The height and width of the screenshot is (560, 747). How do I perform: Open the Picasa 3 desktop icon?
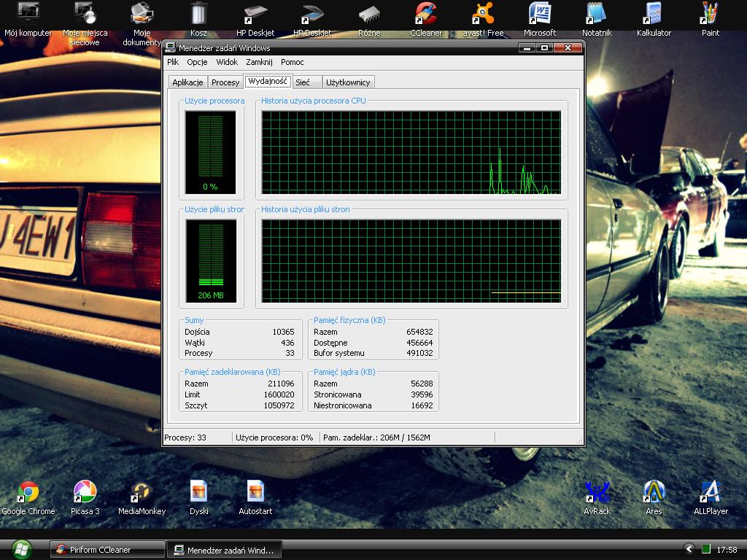85,493
